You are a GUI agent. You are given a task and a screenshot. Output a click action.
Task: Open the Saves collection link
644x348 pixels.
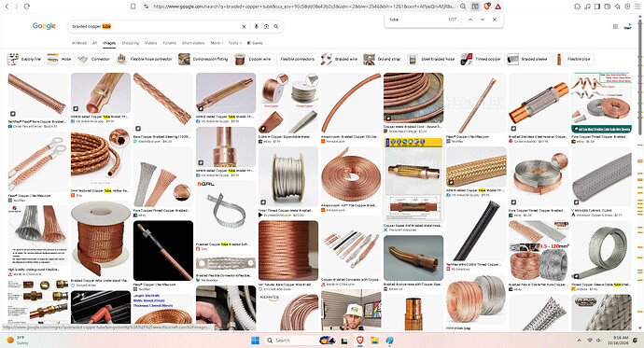[255, 43]
